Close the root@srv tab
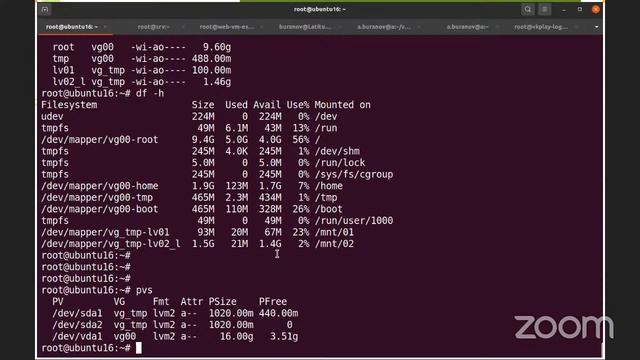This screenshot has width=640, height=360. [183, 27]
